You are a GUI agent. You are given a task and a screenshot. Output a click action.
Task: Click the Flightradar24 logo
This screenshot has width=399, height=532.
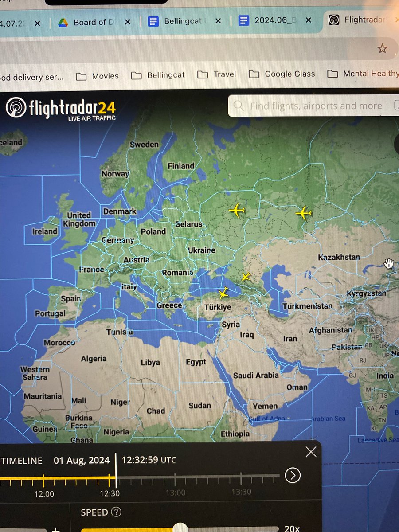pyautogui.click(x=61, y=108)
